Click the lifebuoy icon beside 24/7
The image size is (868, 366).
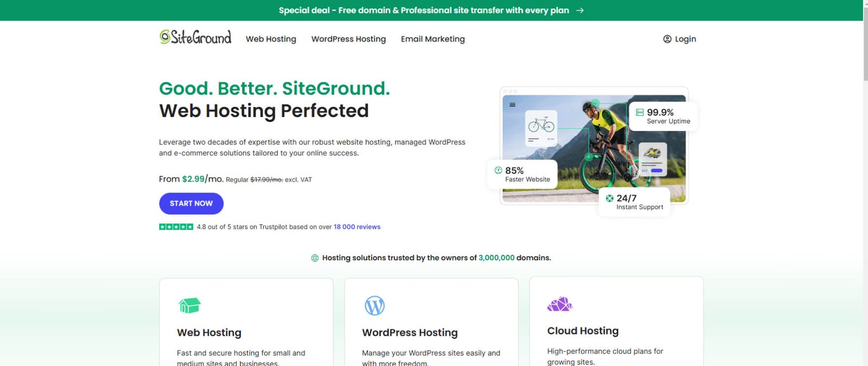(609, 198)
